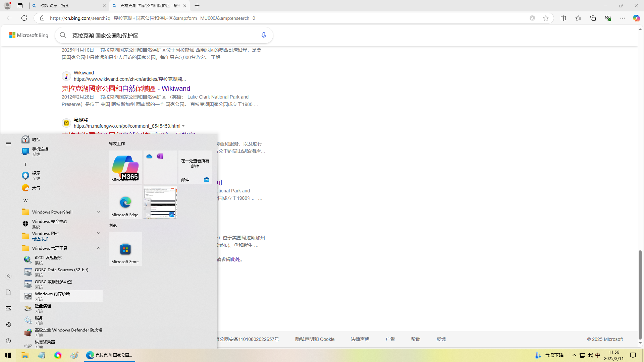
Task: Open the Wikiwand search result link
Action: click(126, 88)
